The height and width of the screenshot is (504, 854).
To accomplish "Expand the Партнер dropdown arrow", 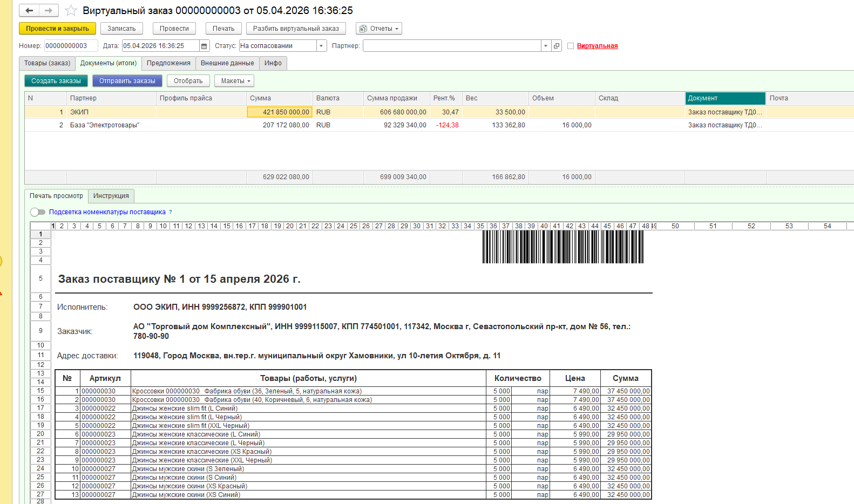I will 546,46.
